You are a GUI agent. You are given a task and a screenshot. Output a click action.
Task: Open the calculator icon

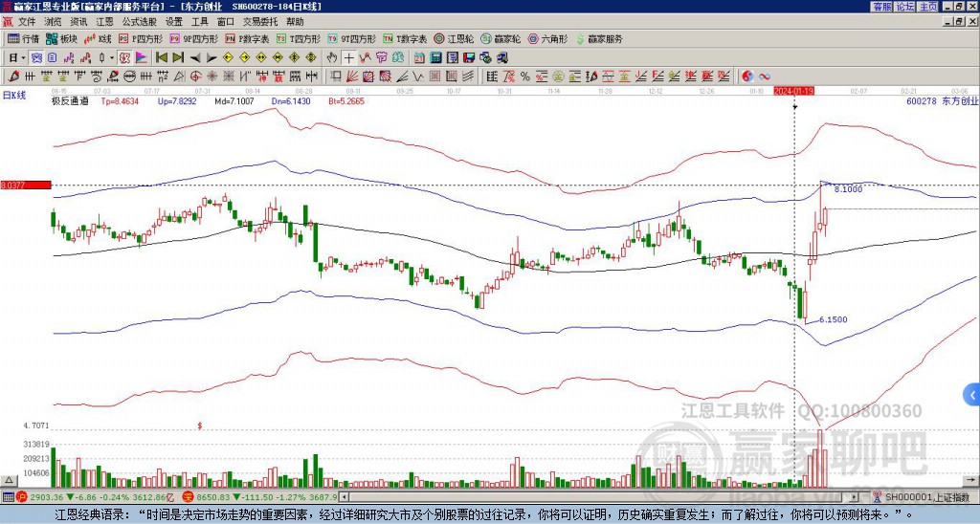point(436,58)
